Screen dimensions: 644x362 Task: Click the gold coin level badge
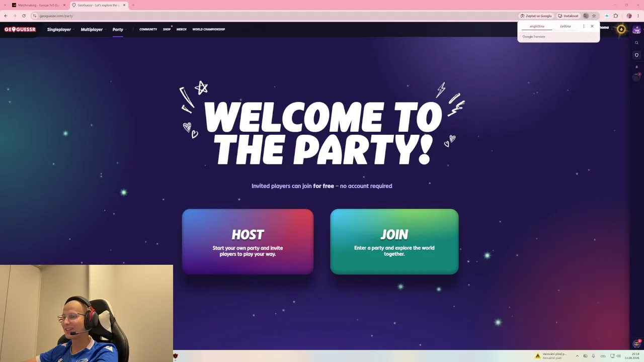pos(621,29)
